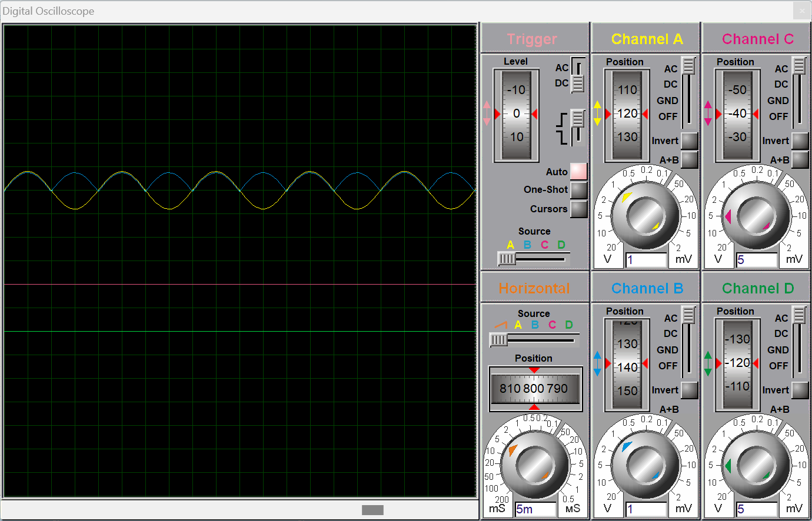The image size is (812, 521).
Task: Select AC label in Channel B
Action: (x=671, y=318)
